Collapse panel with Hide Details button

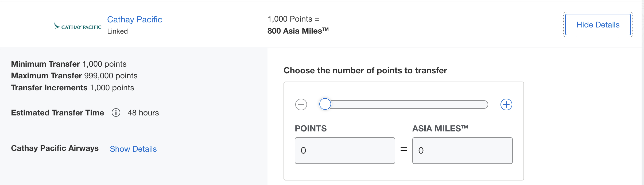[x=598, y=25]
